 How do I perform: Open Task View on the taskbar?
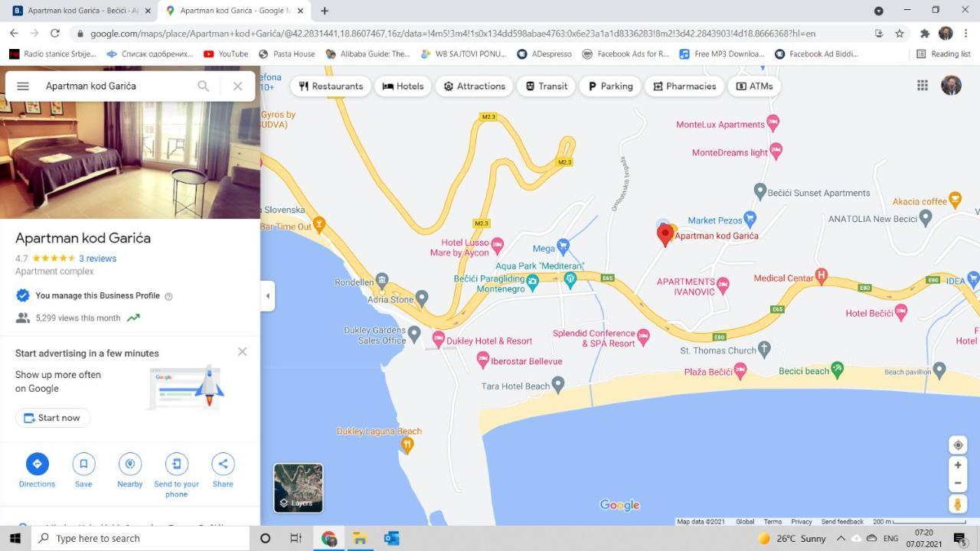(x=296, y=538)
